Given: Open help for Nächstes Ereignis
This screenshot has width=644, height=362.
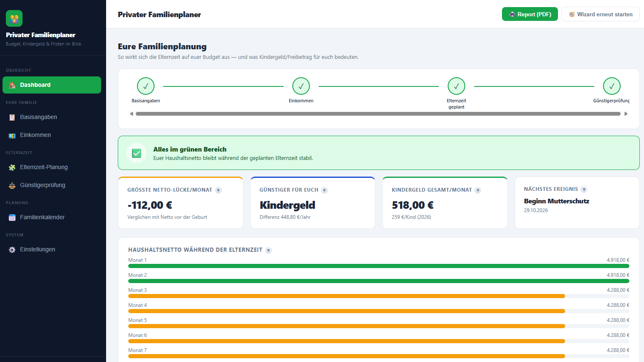Looking at the screenshot, I should pos(584,190).
